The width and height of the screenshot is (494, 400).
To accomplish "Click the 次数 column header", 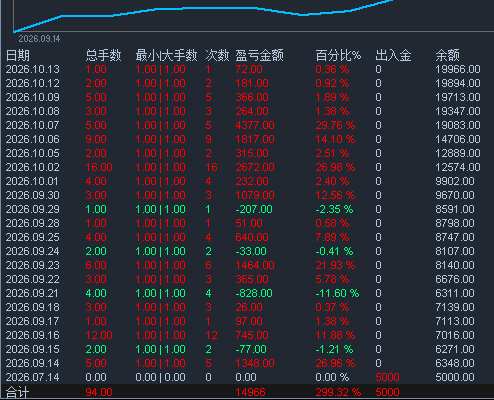I will [217, 55].
